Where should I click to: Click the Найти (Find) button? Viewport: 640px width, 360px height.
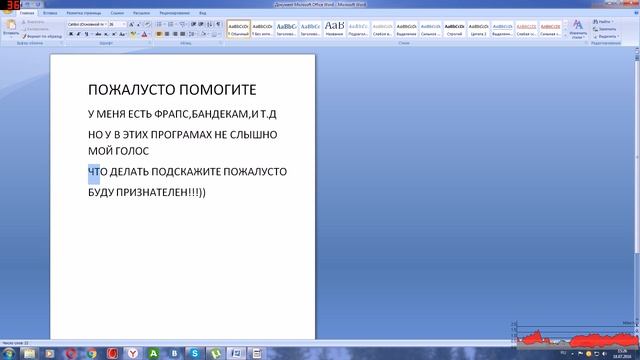603,22
